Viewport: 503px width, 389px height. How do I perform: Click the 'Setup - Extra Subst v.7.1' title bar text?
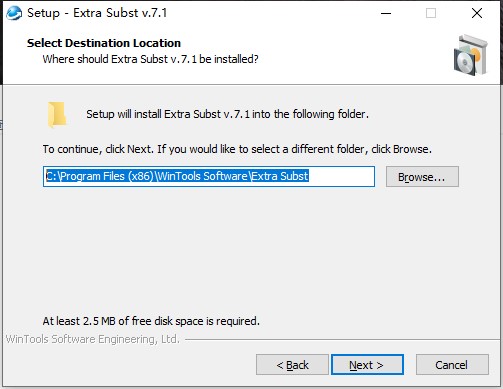point(97,13)
